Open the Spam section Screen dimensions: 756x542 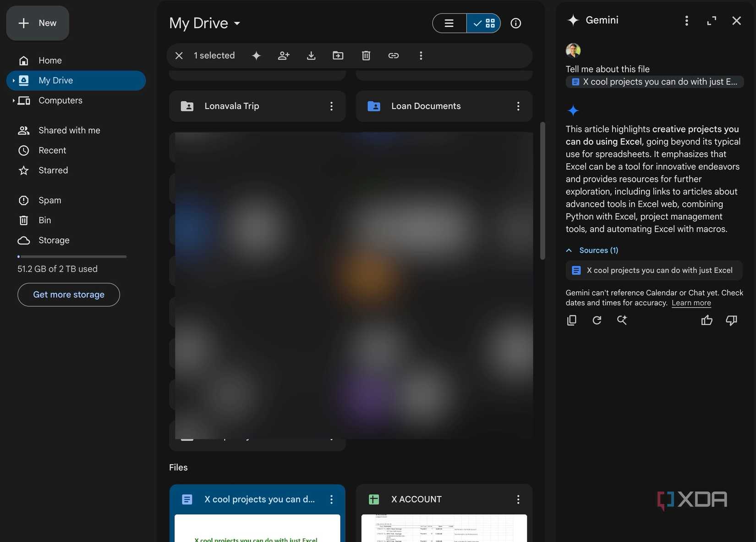pyautogui.click(x=49, y=200)
